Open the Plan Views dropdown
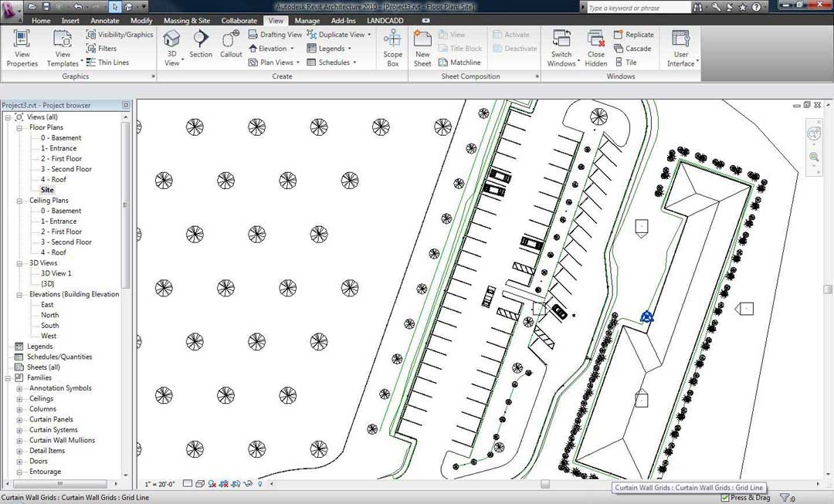 click(271, 63)
